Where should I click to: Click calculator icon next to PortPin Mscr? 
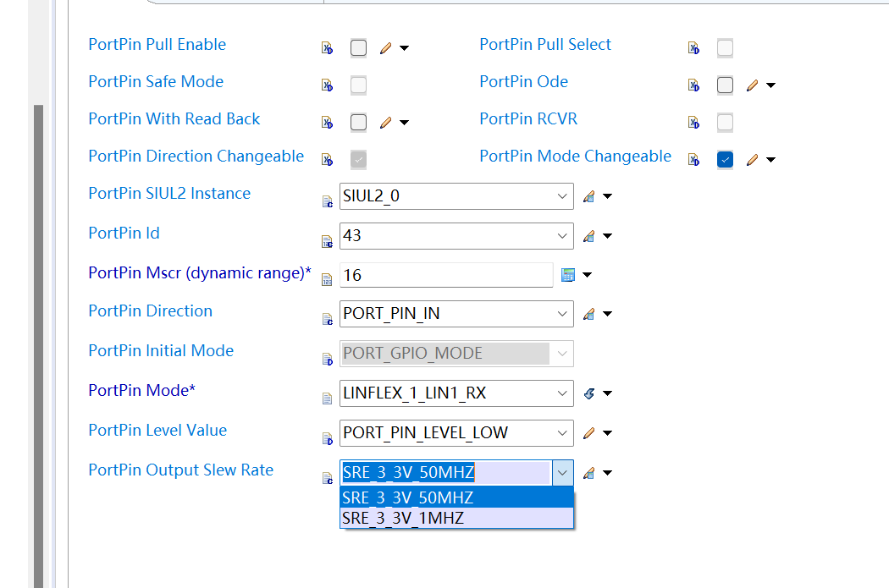(x=568, y=274)
